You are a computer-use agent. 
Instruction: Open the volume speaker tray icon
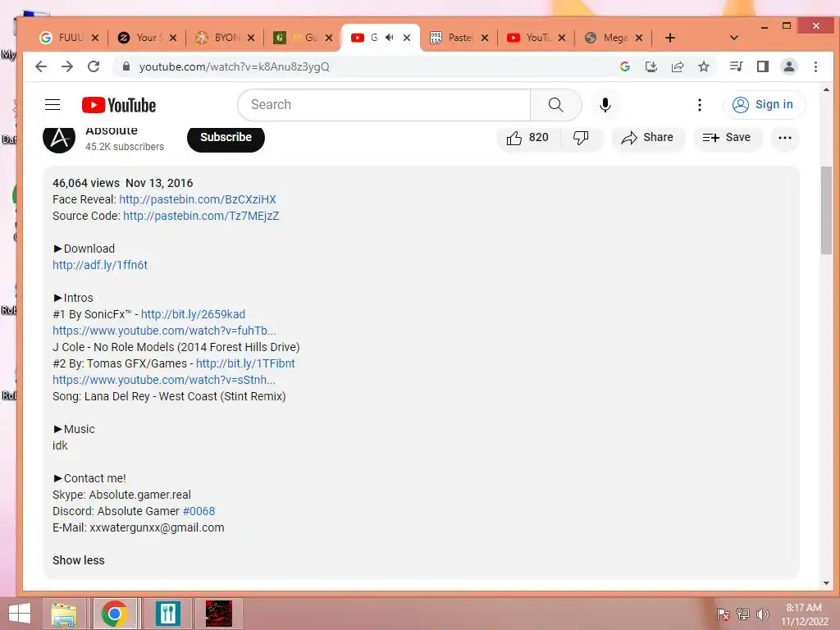(762, 614)
